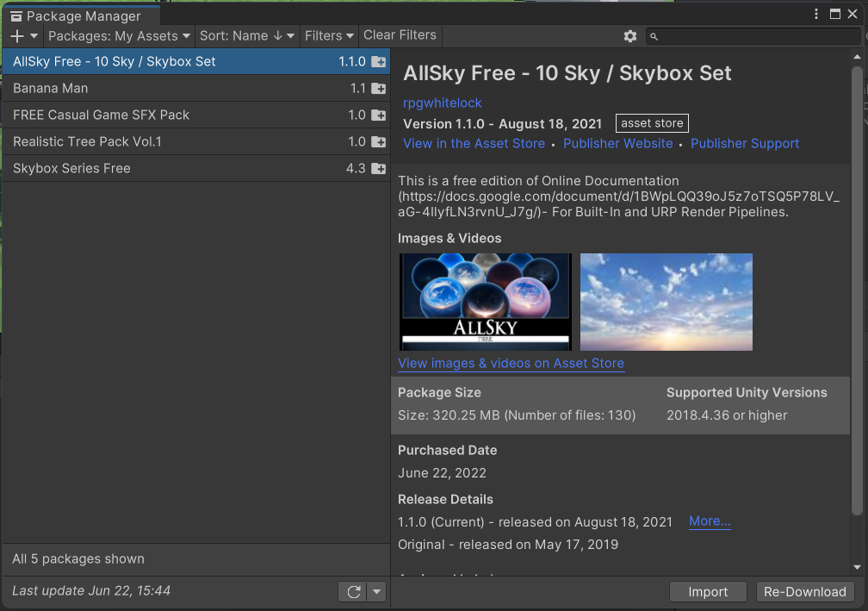Select FREE Casual Game SFX Pack

point(196,115)
